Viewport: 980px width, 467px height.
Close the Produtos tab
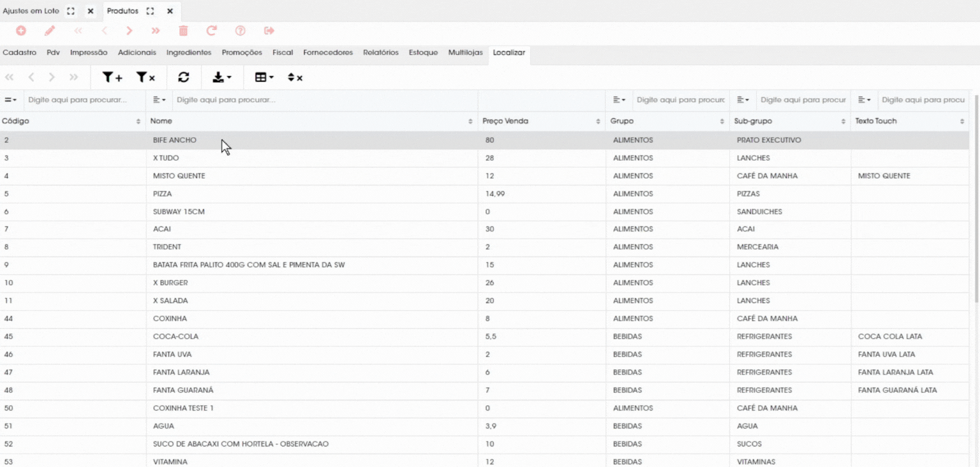point(170,11)
